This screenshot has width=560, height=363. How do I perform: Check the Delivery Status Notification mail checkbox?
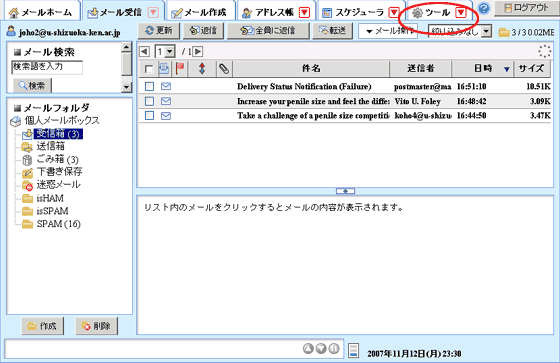point(149,86)
